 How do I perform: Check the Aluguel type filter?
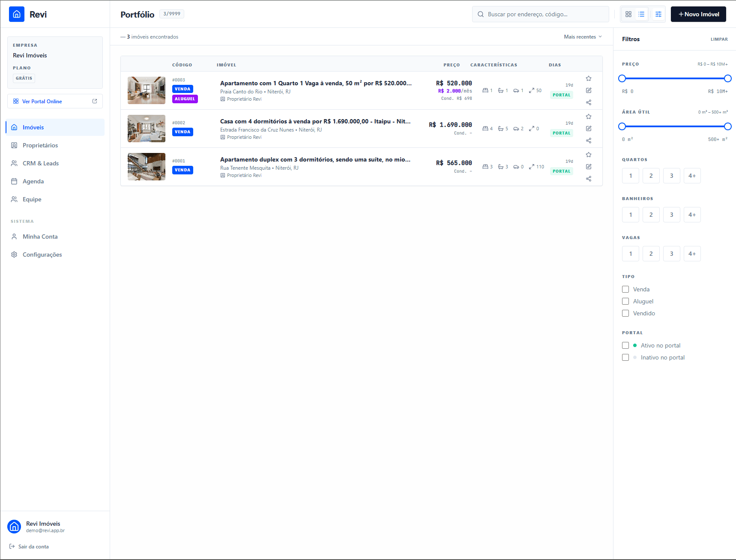(625, 301)
